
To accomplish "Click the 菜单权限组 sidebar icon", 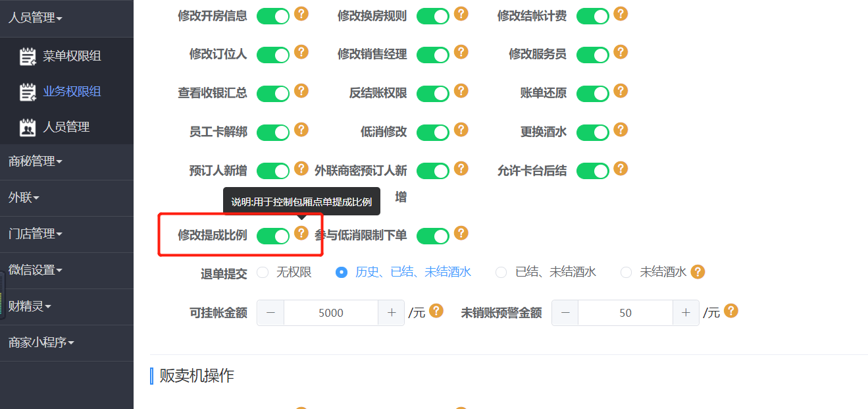I will pos(27,57).
